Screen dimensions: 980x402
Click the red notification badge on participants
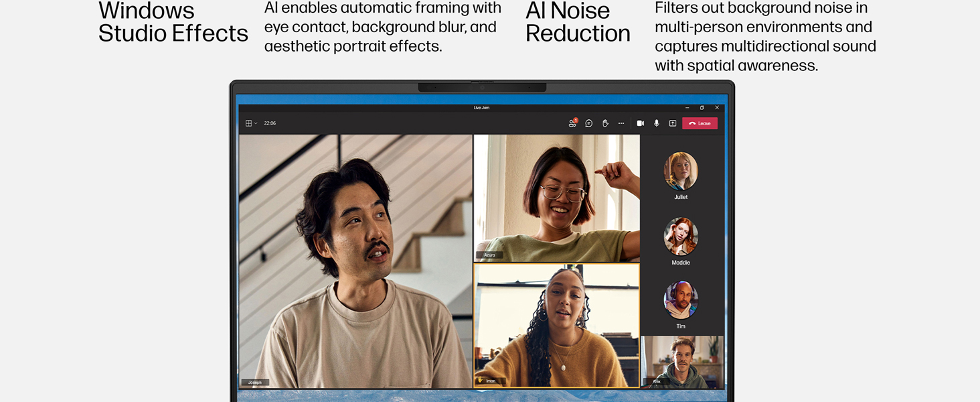[x=576, y=119]
